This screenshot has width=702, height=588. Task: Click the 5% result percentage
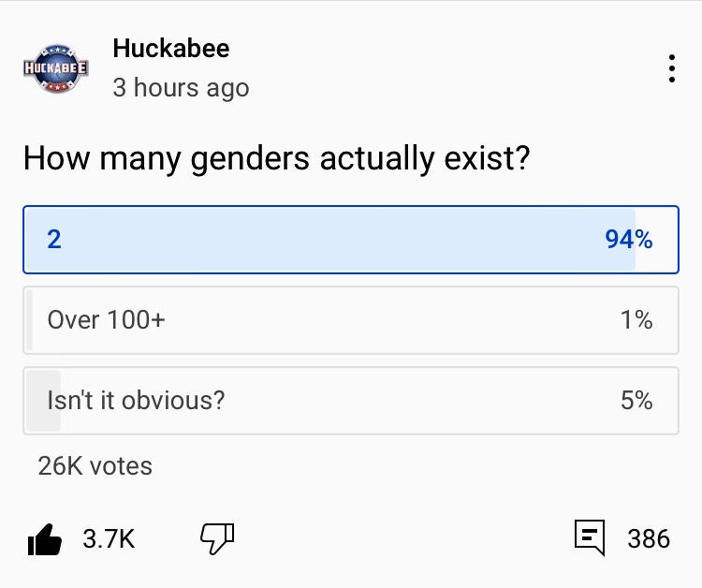click(x=636, y=401)
